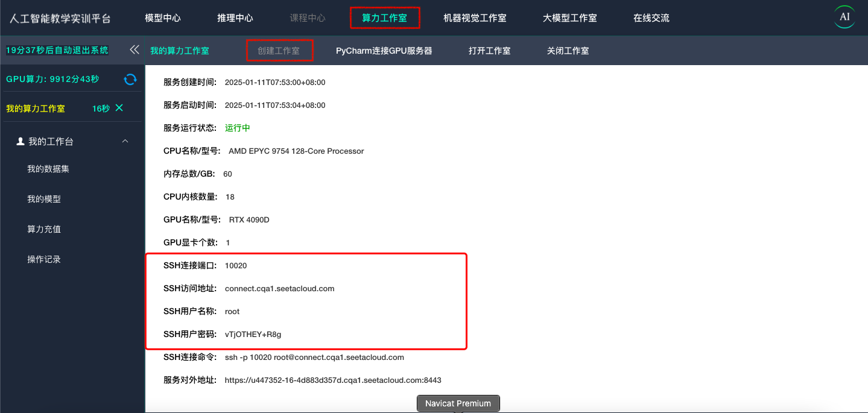This screenshot has height=413, width=868.
Task: Collapse the 我的工作台 section chevron
Action: pos(125,141)
